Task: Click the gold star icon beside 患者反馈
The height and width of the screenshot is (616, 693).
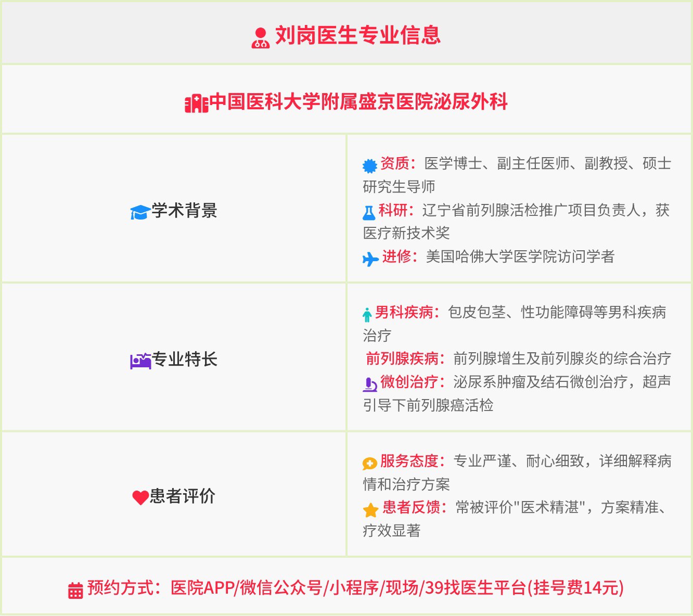Action: pos(371,510)
